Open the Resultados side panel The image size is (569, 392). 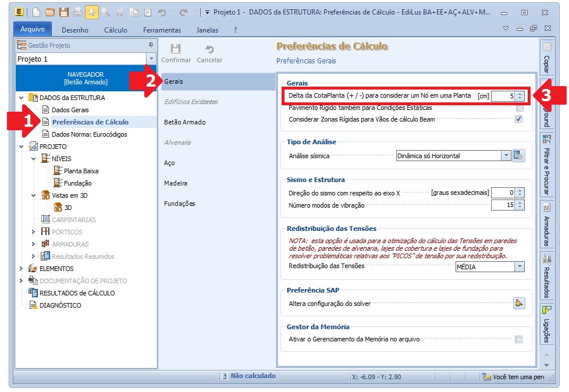(x=546, y=276)
